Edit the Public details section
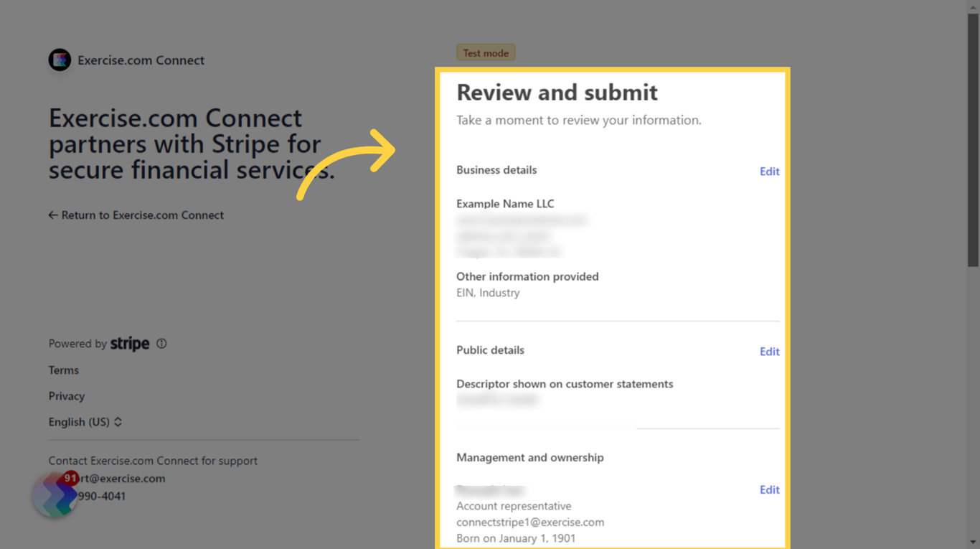Screen dimensions: 980x549 [x=769, y=351]
